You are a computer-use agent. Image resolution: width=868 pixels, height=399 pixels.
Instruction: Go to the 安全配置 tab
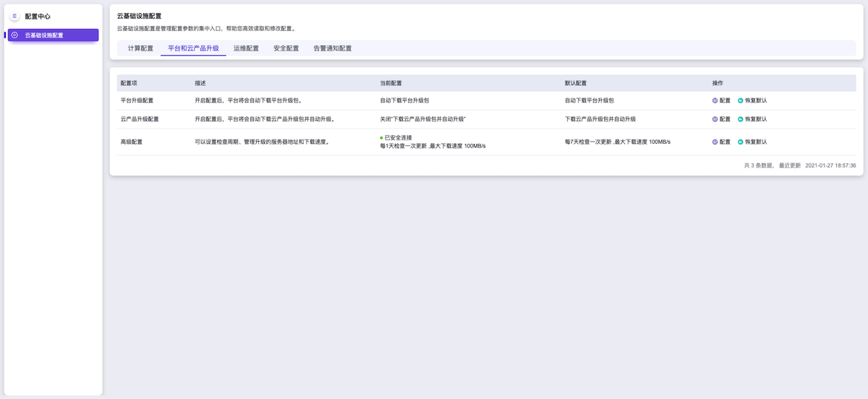(x=286, y=48)
